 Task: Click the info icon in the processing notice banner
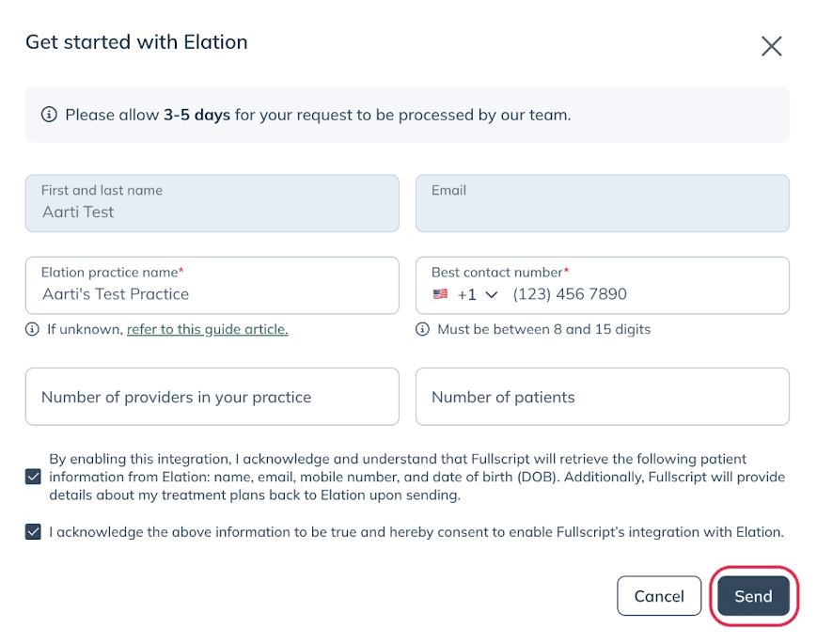(49, 114)
